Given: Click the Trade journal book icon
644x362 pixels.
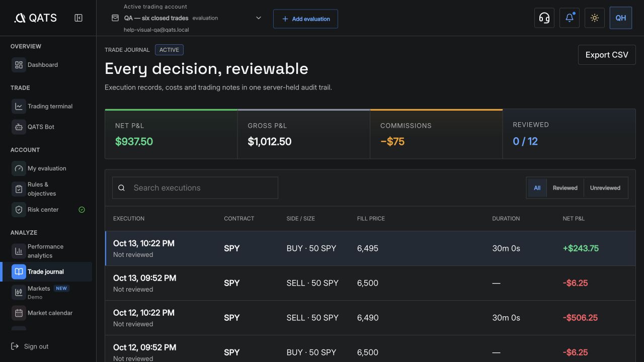Looking at the screenshot, I should click(19, 271).
